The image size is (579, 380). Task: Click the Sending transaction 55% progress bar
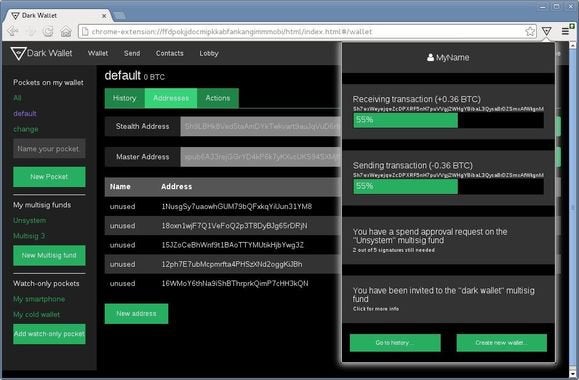(448, 186)
